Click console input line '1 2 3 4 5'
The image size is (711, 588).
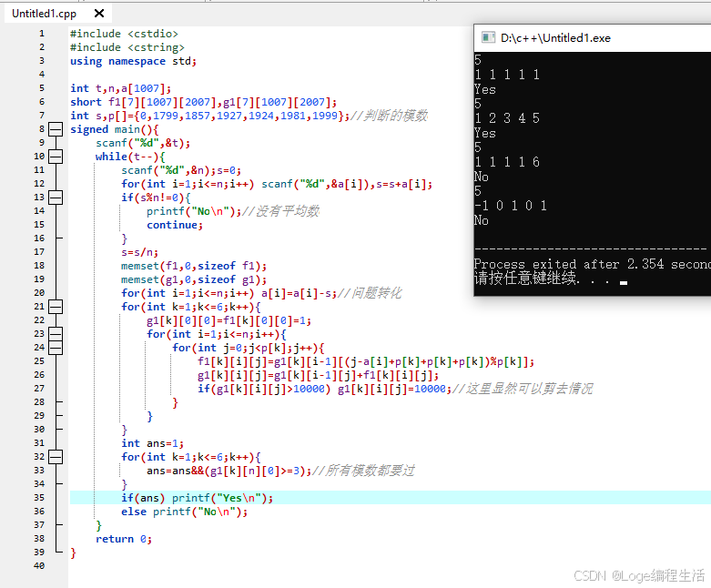[507, 118]
